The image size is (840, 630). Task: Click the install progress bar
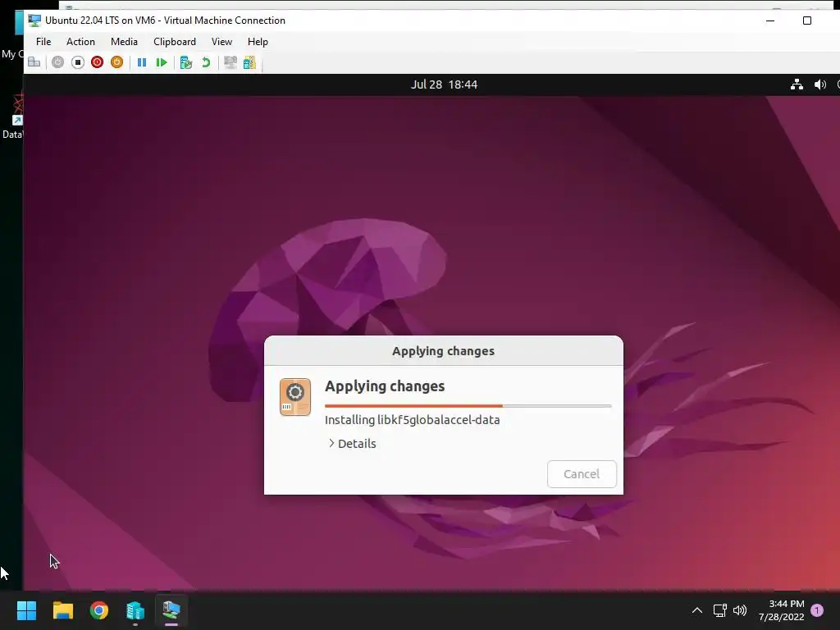coord(468,406)
